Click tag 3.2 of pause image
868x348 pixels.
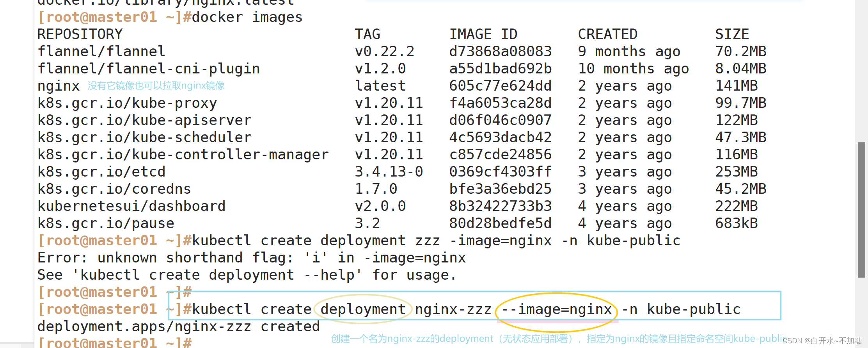(x=367, y=223)
